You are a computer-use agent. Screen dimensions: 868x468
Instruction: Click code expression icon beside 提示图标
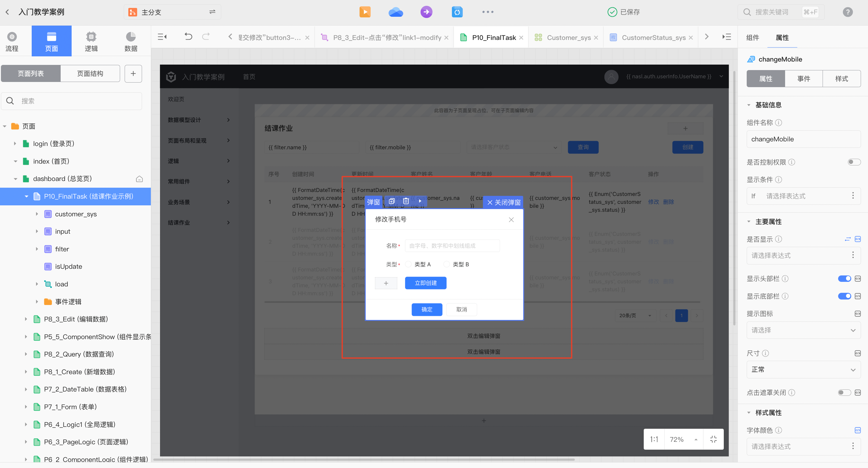[x=858, y=314]
